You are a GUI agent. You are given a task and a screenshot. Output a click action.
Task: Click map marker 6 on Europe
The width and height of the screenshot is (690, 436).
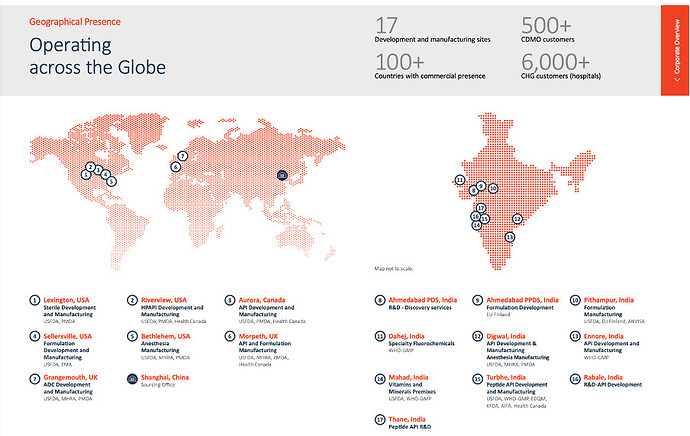(x=176, y=167)
